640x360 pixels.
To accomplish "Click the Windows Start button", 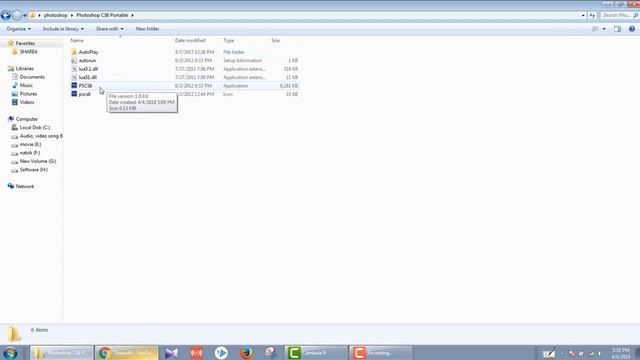I will coord(10,353).
